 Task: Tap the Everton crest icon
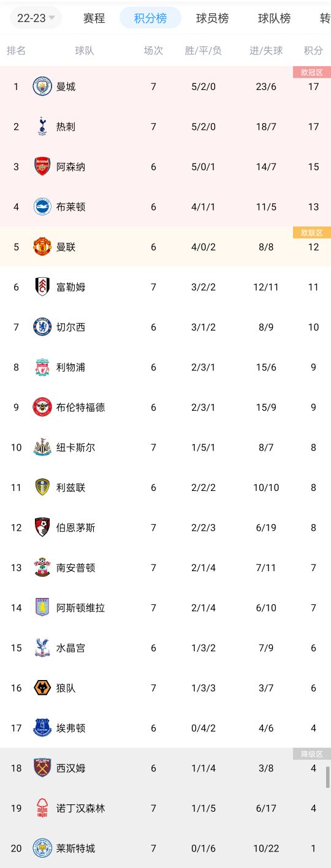[x=42, y=728]
